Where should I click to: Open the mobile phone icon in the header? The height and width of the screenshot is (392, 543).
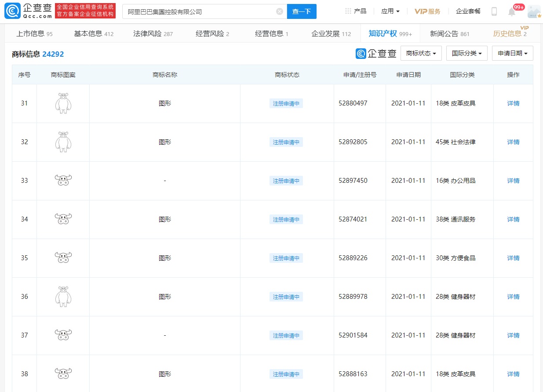pyautogui.click(x=494, y=11)
